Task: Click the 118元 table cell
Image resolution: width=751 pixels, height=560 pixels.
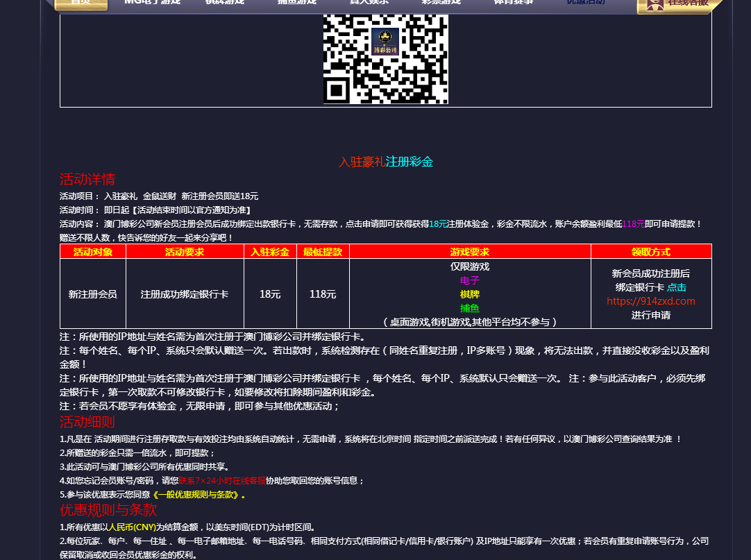Action: (323, 294)
